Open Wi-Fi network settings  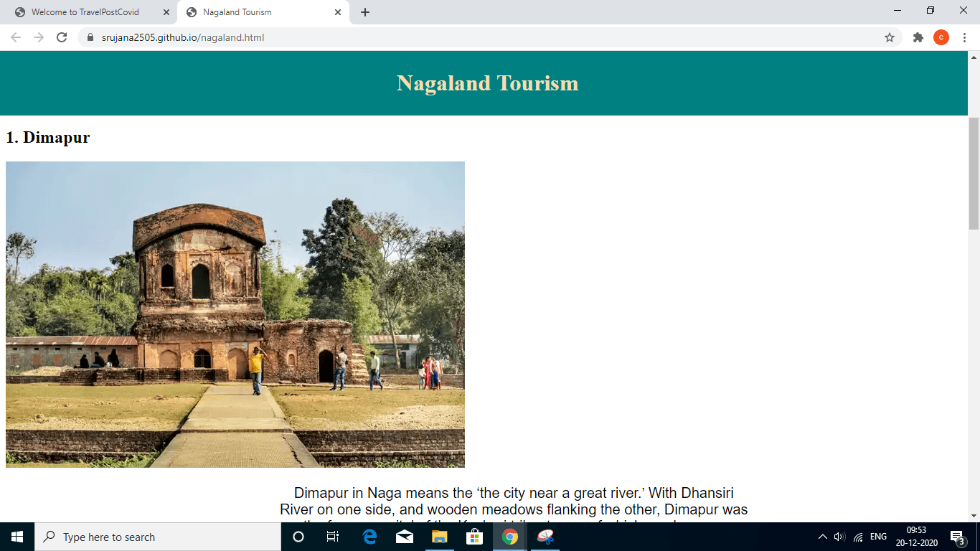point(858,537)
